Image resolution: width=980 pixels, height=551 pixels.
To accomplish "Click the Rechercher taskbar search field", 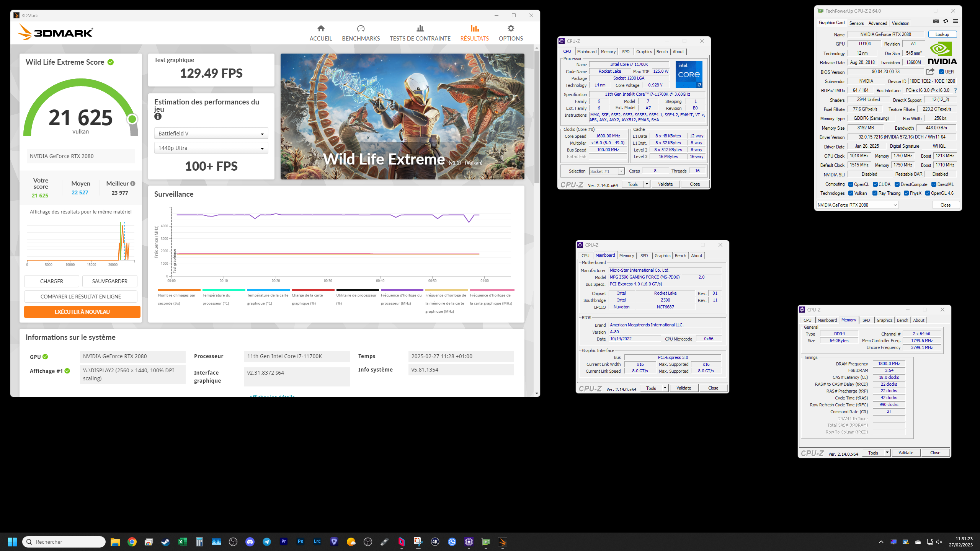I will (64, 542).
